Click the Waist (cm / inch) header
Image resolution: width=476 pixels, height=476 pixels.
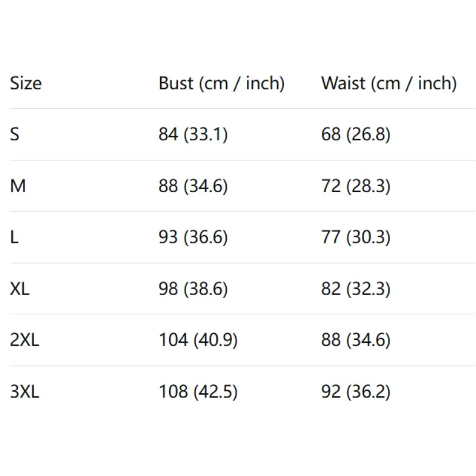tap(389, 83)
